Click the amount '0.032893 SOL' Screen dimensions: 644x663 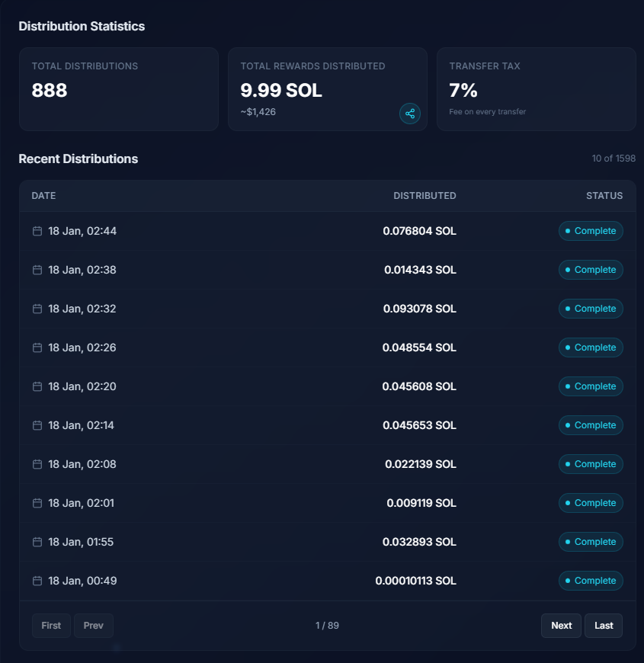[419, 542]
